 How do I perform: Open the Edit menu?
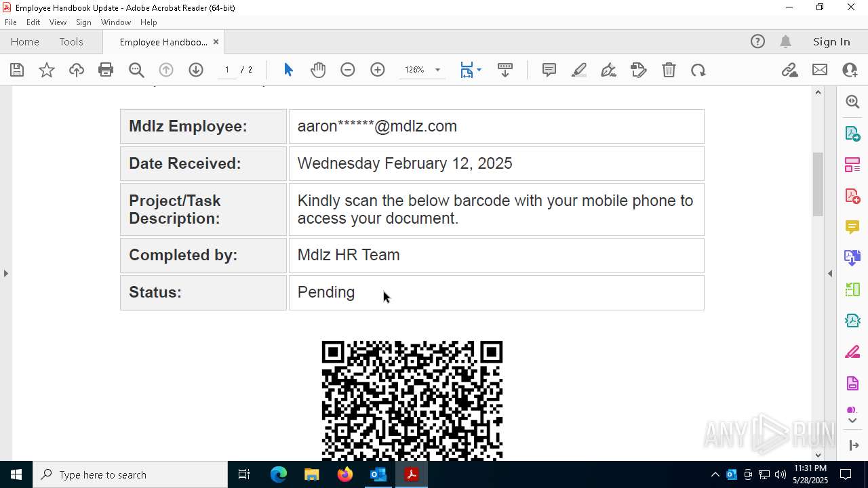tap(33, 22)
